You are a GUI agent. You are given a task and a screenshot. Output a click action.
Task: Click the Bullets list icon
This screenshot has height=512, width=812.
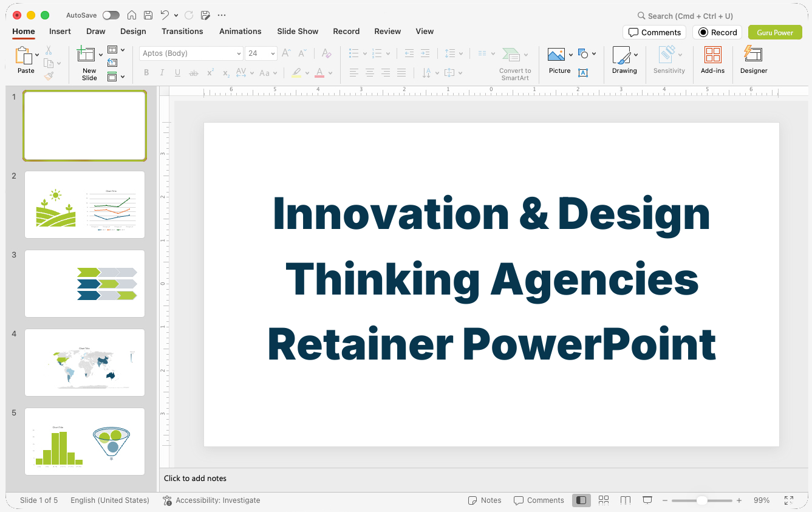coord(354,53)
